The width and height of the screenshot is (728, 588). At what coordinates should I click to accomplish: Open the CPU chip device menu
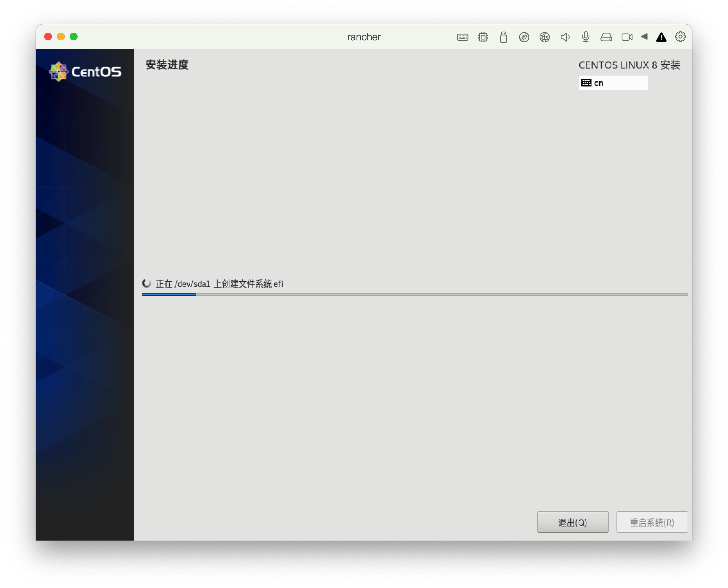483,37
